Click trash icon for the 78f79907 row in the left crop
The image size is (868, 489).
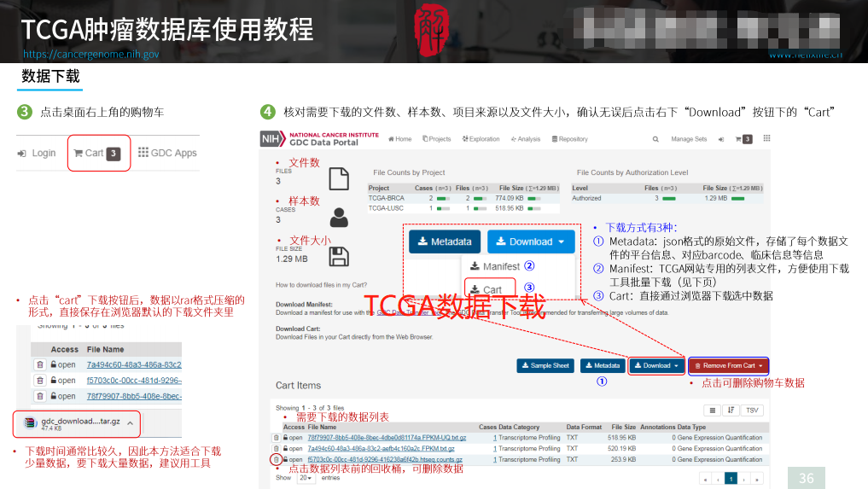(40, 396)
